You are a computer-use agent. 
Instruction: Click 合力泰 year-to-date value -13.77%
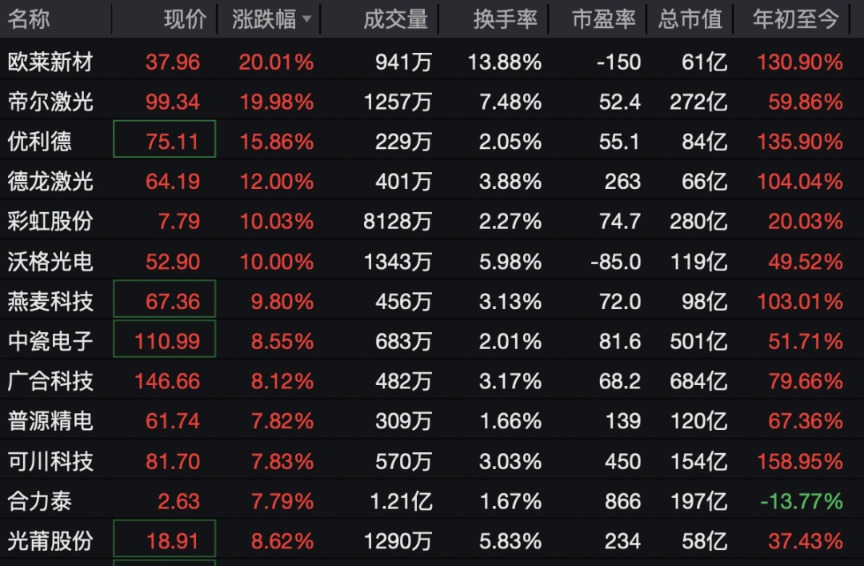[801, 501]
